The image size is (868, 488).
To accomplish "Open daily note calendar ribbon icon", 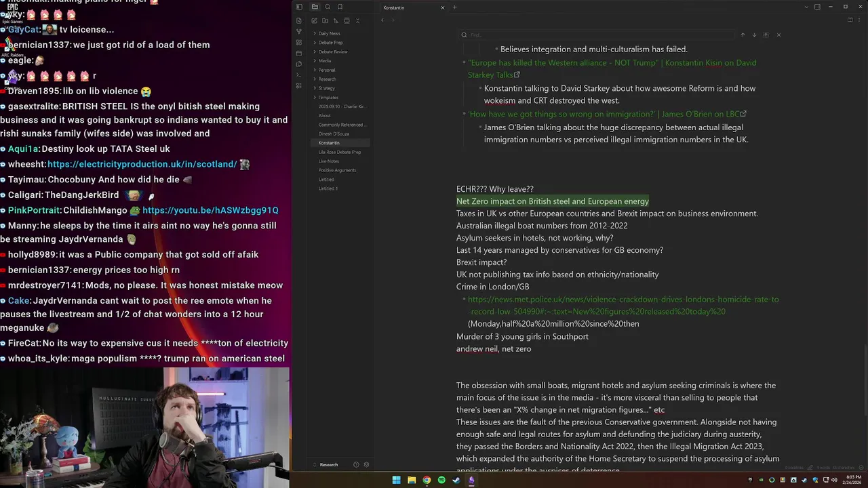I will coord(299,54).
